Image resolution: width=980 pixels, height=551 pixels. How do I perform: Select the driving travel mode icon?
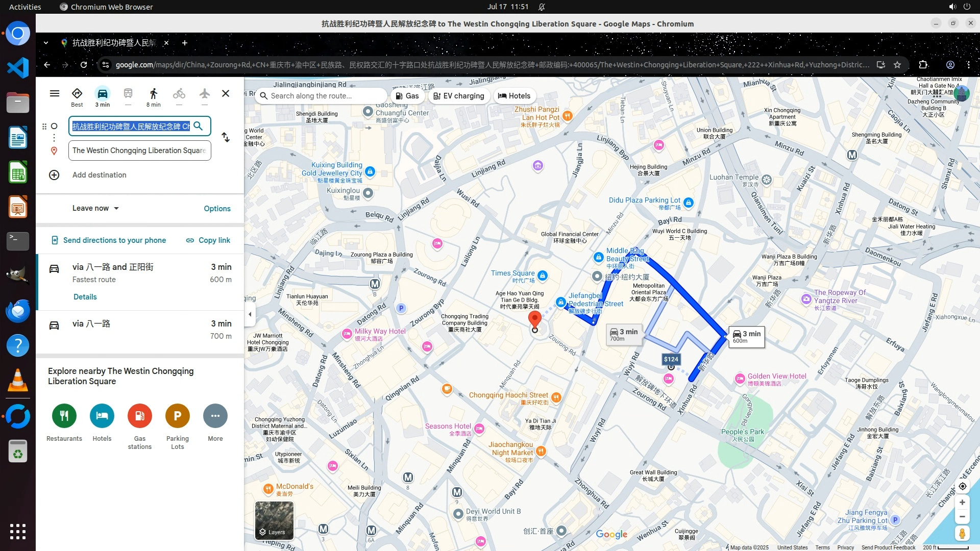(x=103, y=94)
